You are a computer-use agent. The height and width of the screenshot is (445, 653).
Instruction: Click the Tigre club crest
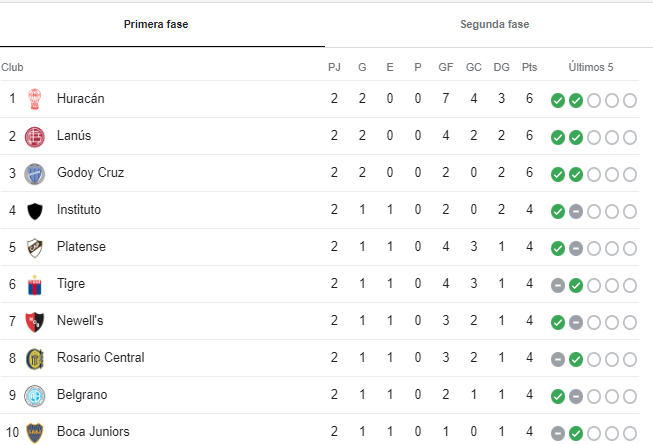pos(35,285)
